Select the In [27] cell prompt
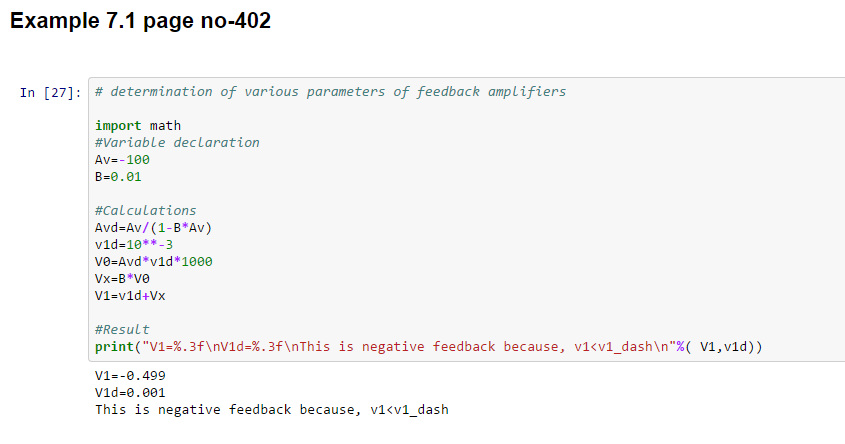Viewport: 845px width, 444px height. pyautogui.click(x=50, y=93)
